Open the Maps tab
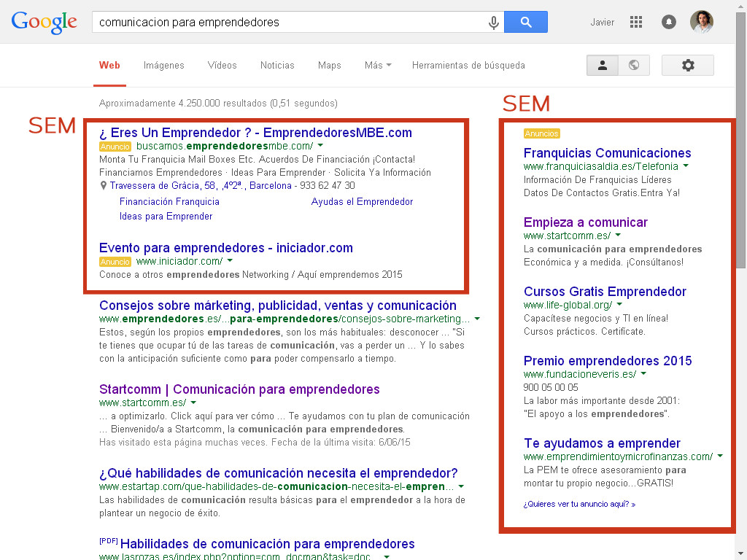This screenshot has height=560, width=747. [x=329, y=65]
